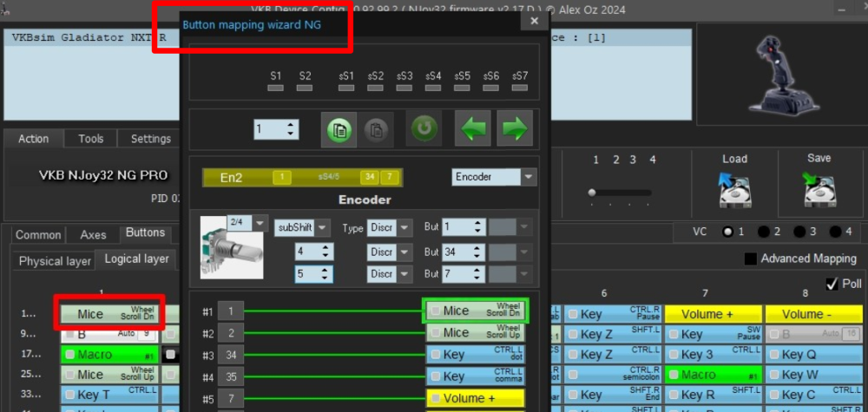This screenshot has width=868, height=412.
Task: Select VC radio option 3
Action: 799,232
